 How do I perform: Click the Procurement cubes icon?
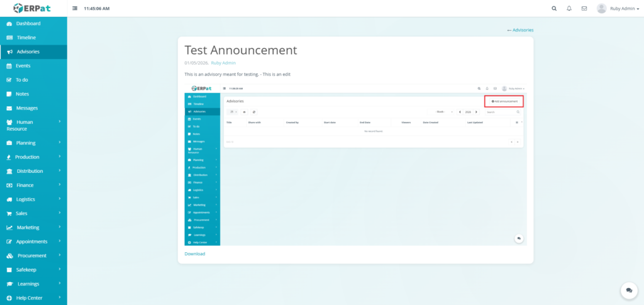(10, 256)
